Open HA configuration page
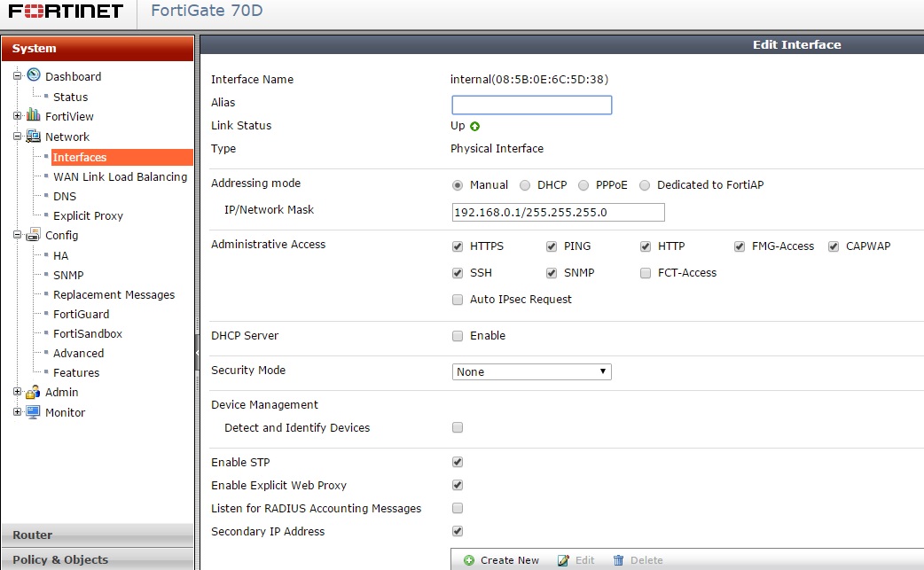 (60, 255)
